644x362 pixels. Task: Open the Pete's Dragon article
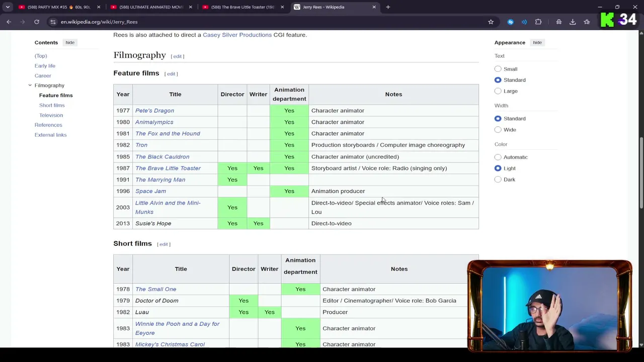pyautogui.click(x=154, y=111)
